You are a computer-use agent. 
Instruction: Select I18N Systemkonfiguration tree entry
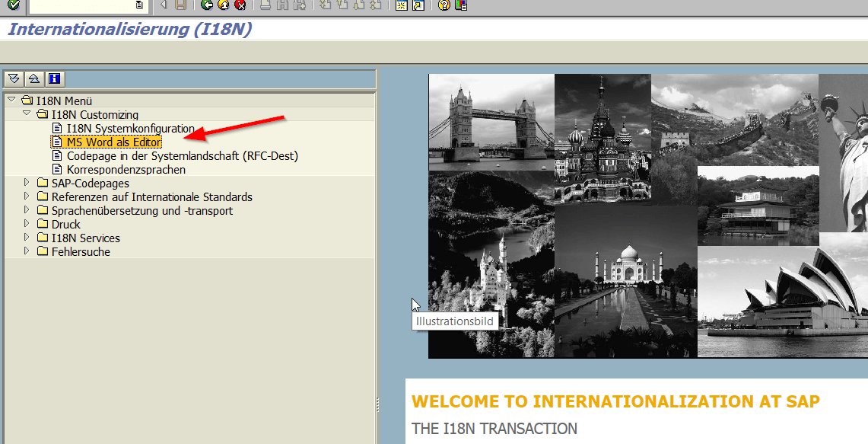(131, 129)
